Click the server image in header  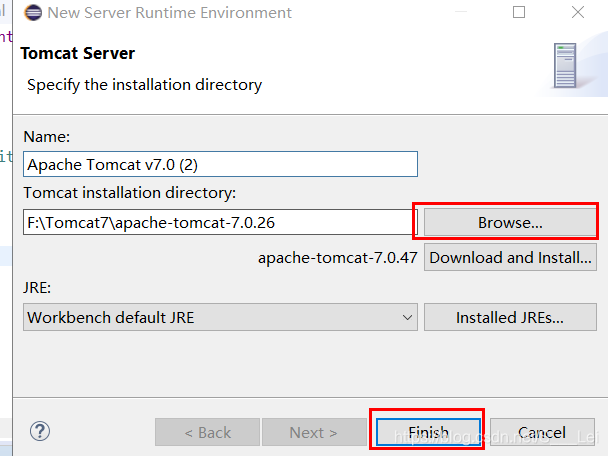565,66
